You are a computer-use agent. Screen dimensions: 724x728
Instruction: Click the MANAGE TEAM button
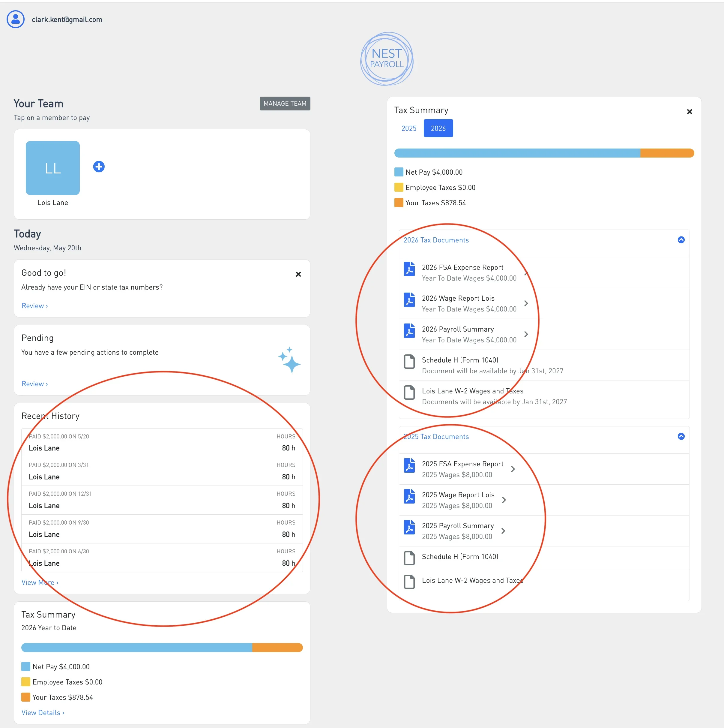click(x=285, y=104)
